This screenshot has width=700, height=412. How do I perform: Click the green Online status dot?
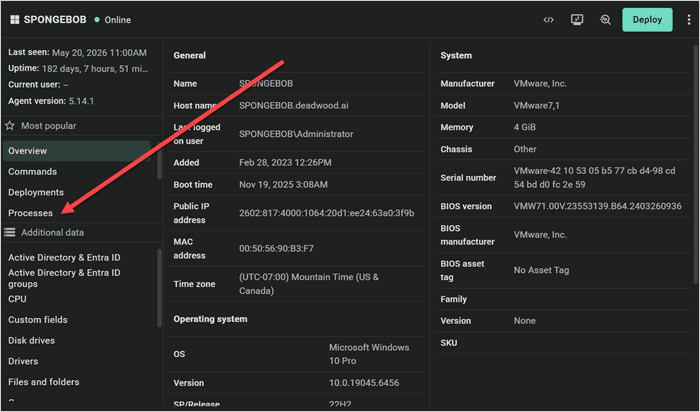tap(96, 20)
